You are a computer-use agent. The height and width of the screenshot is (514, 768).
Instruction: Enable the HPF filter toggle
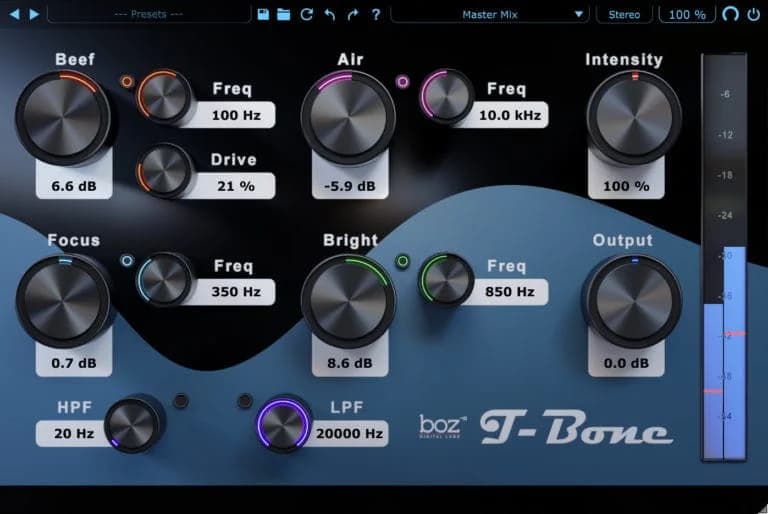[x=180, y=401]
